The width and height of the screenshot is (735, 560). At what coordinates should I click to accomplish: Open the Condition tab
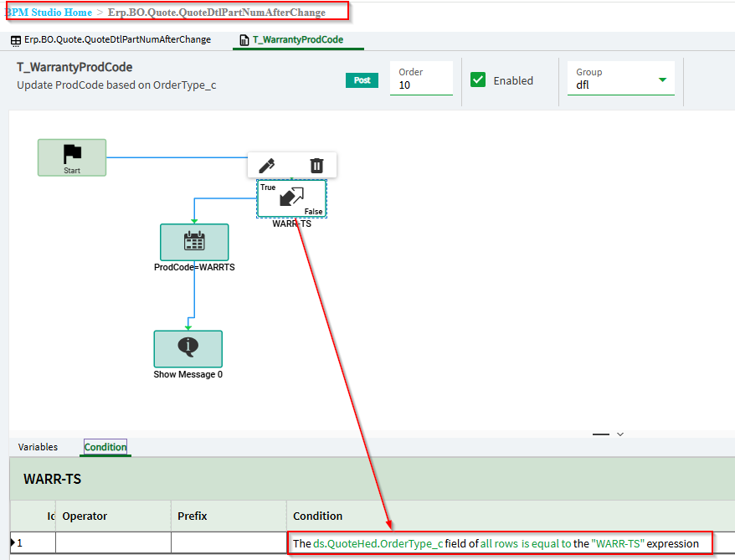click(x=105, y=447)
